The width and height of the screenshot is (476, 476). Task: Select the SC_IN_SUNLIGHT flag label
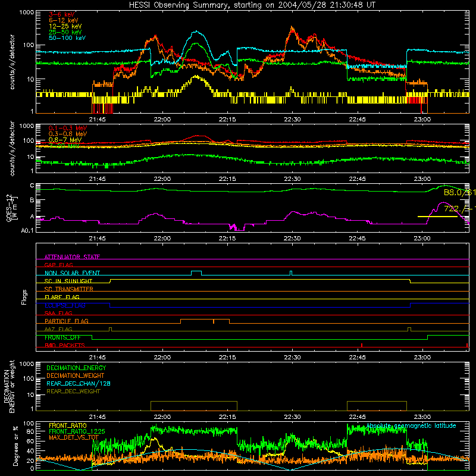[x=68, y=281]
